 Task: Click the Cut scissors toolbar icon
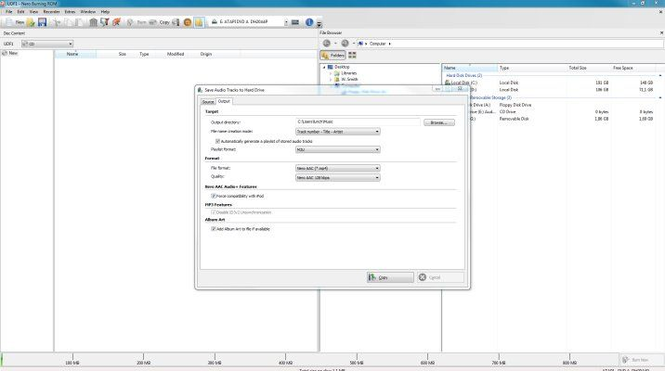[x=56, y=22]
